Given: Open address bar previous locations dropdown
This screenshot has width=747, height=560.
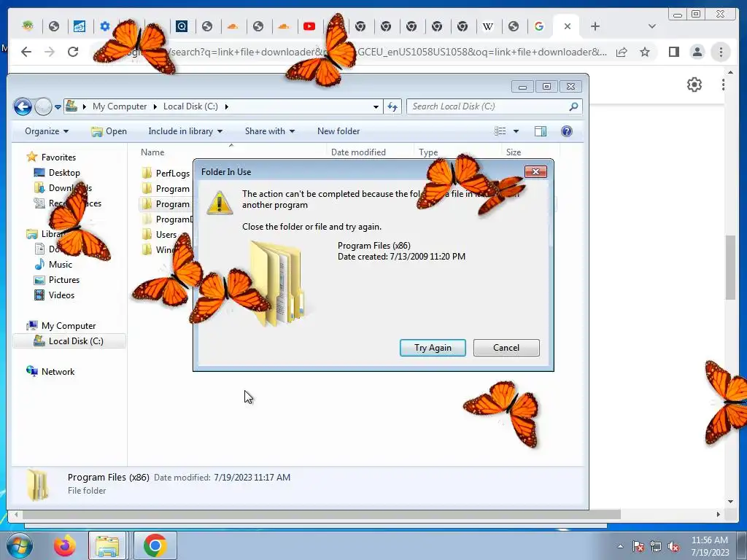Looking at the screenshot, I should coord(376,106).
